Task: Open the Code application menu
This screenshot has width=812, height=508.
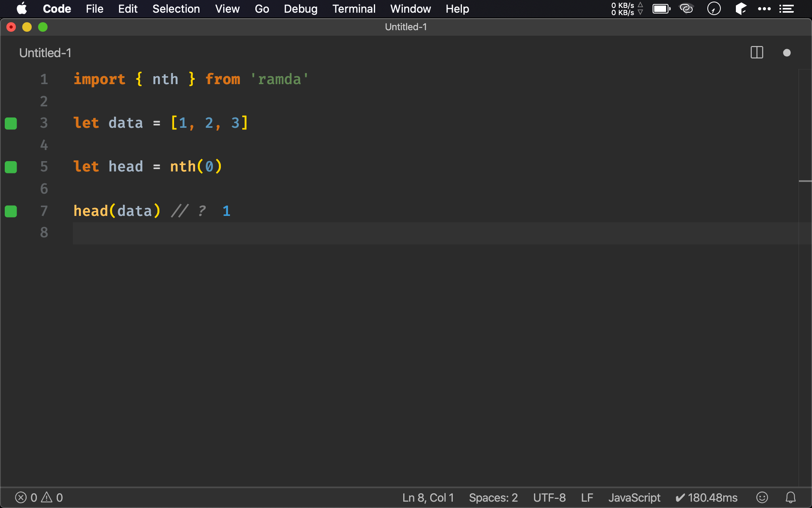Action: pos(57,9)
